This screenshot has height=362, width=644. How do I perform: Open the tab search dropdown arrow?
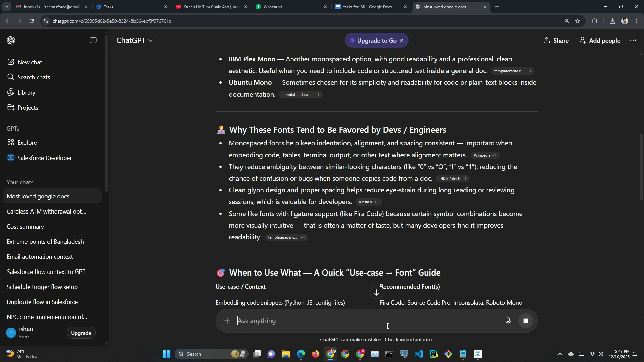point(7,7)
